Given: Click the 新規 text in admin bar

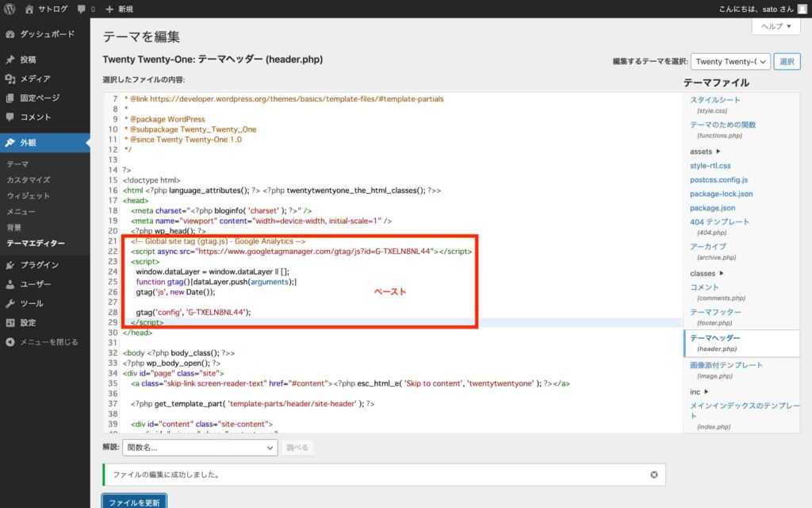Looking at the screenshot, I should [x=125, y=10].
